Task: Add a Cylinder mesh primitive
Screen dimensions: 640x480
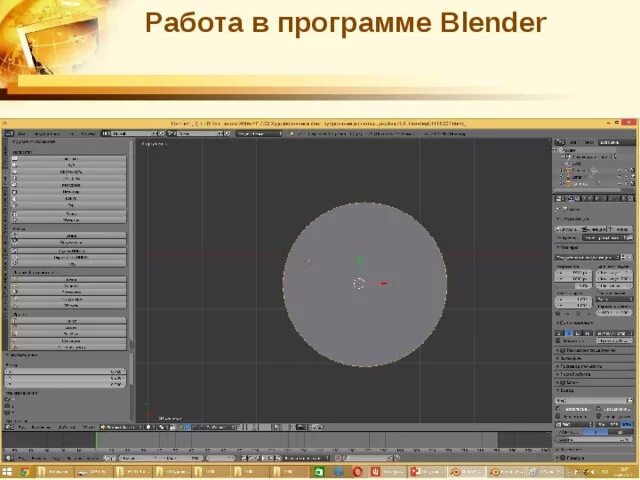Action: [x=69, y=191]
